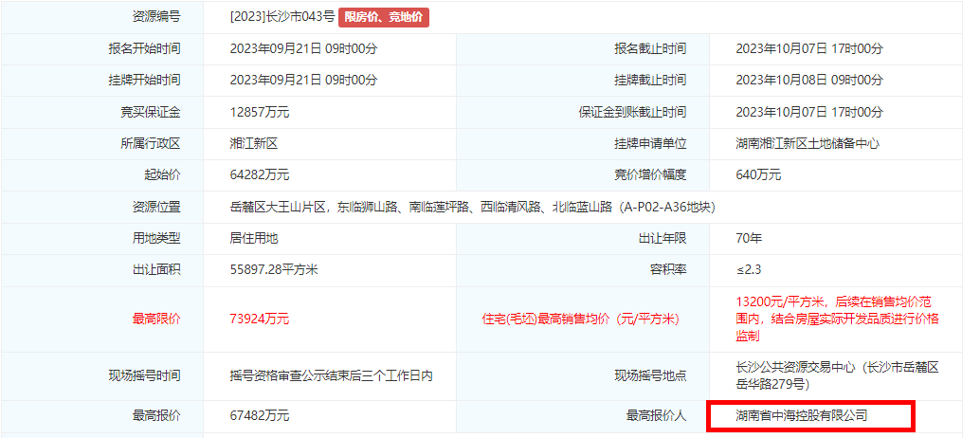Select starting price 64282万元
980x438 pixels.
pyautogui.click(x=260, y=175)
